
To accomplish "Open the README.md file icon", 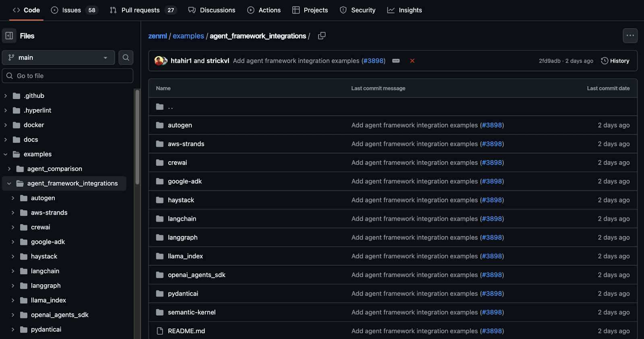I will click(x=160, y=331).
